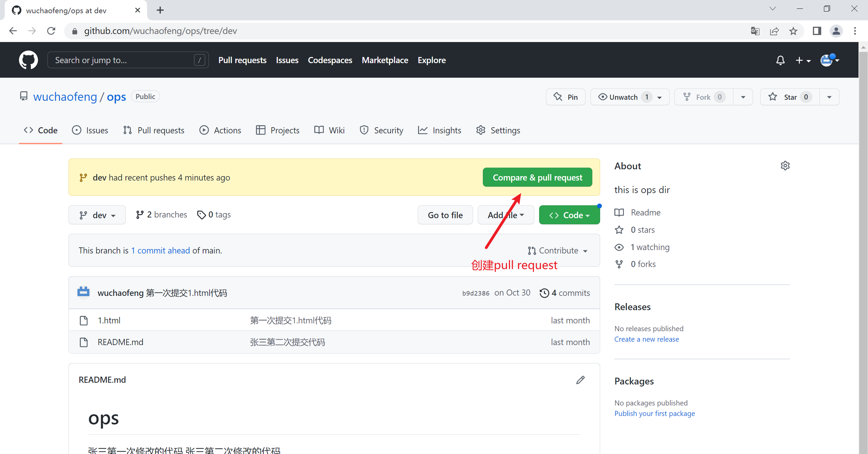
Task: Click the browser address bar URL
Action: (160, 31)
